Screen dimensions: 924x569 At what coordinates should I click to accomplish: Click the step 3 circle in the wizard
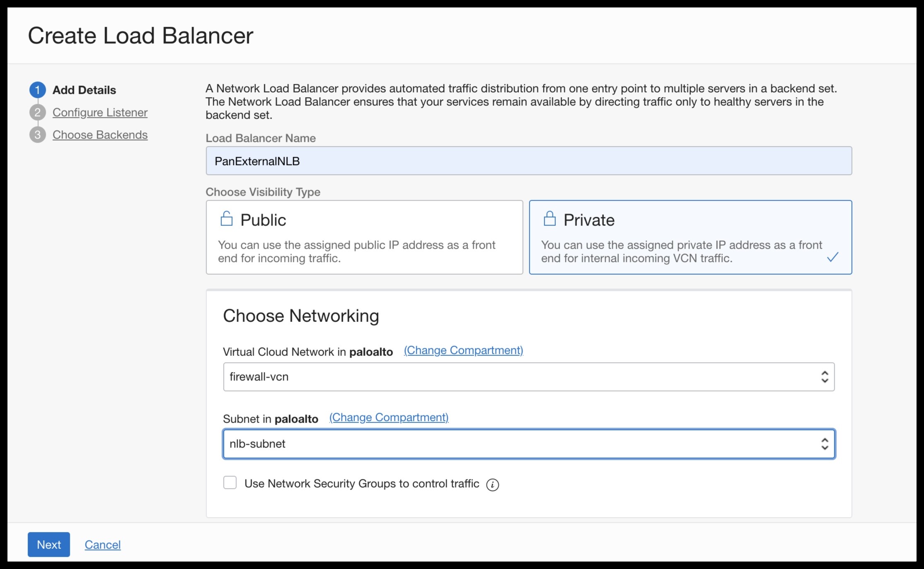38,135
